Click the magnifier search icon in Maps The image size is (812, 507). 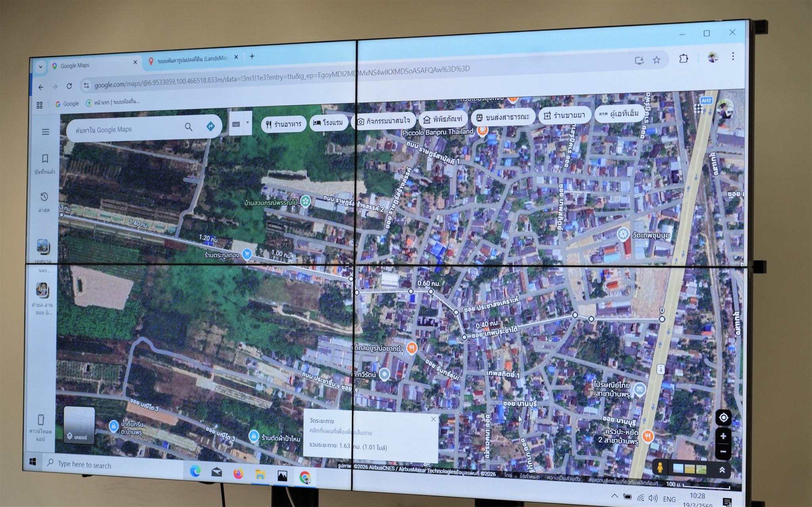pos(189,127)
